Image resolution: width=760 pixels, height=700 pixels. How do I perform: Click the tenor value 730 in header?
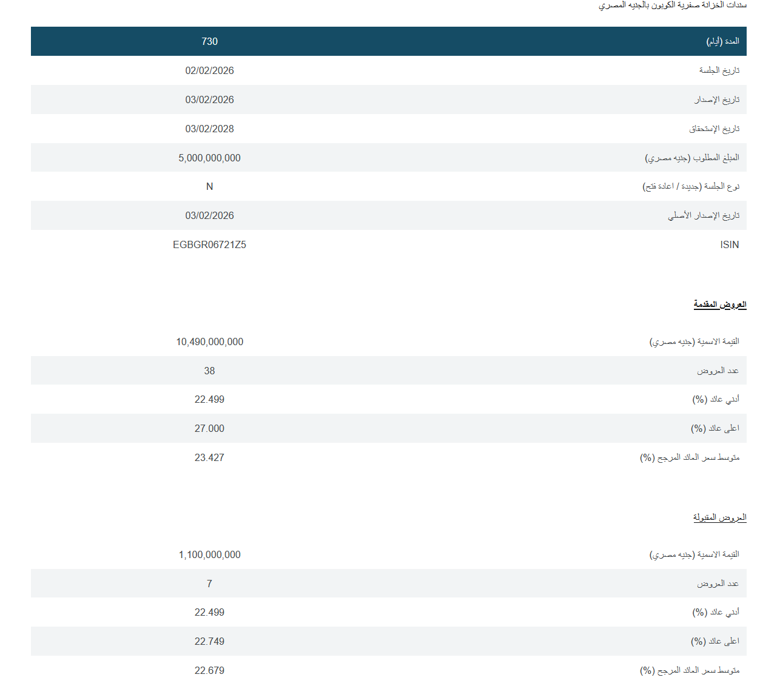(209, 41)
